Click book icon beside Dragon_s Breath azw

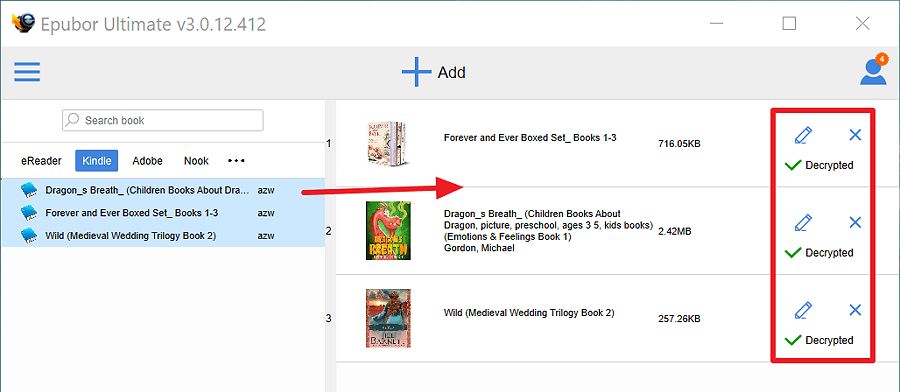pos(29,190)
